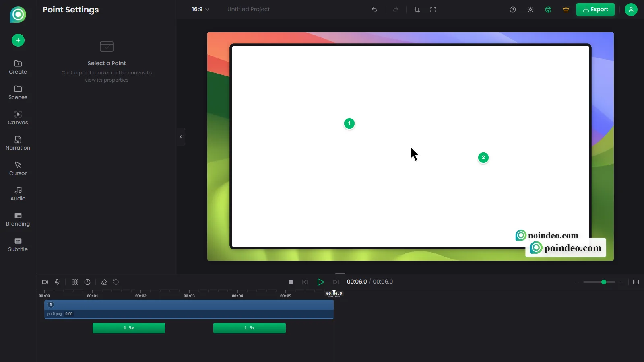Click the camera record icon in timeline toolbar
644x362 pixels.
(x=45, y=282)
